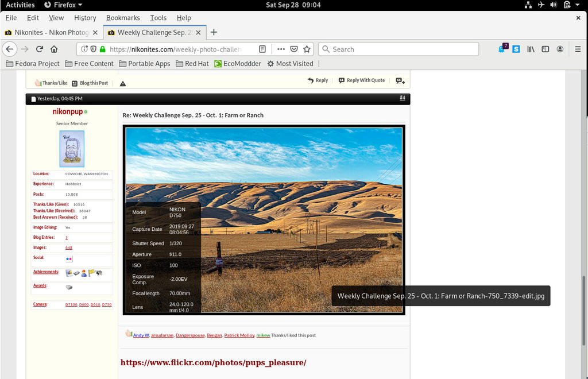Open nikonpup's avatar thumbnail
The width and height of the screenshot is (588, 379).
pos(72,149)
